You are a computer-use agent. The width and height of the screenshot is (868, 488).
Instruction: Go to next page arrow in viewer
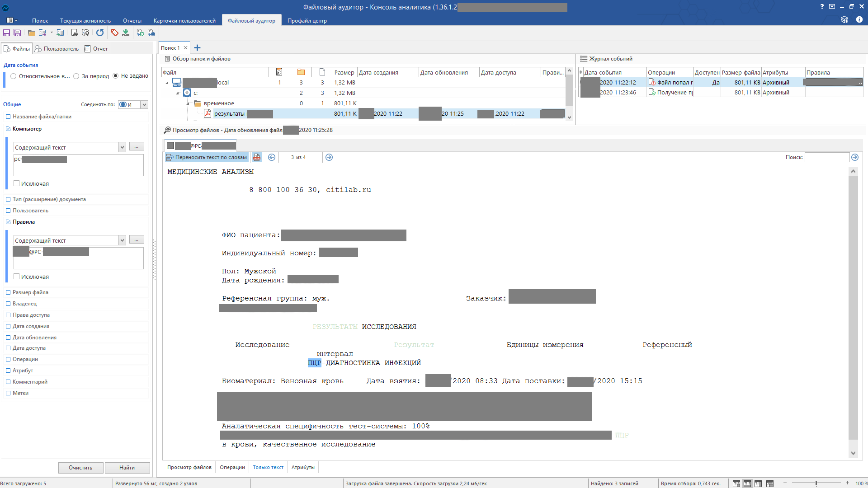329,157
